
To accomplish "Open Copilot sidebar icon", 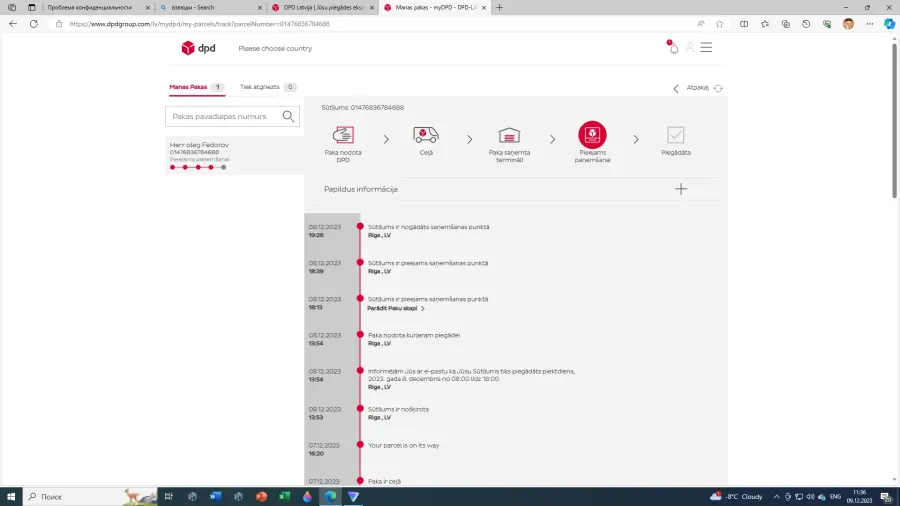I will 889,24.
